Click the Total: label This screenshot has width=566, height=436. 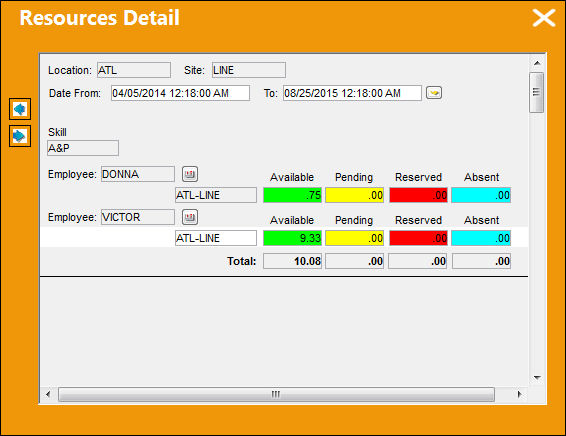pos(241,261)
